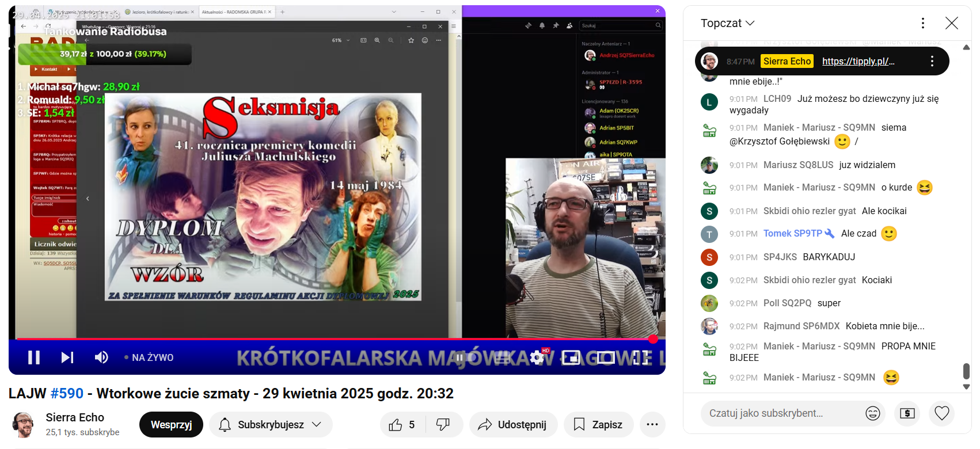Click Sierra Echo avatar in pinned message
The height and width of the screenshot is (449, 980).
pyautogui.click(x=709, y=61)
